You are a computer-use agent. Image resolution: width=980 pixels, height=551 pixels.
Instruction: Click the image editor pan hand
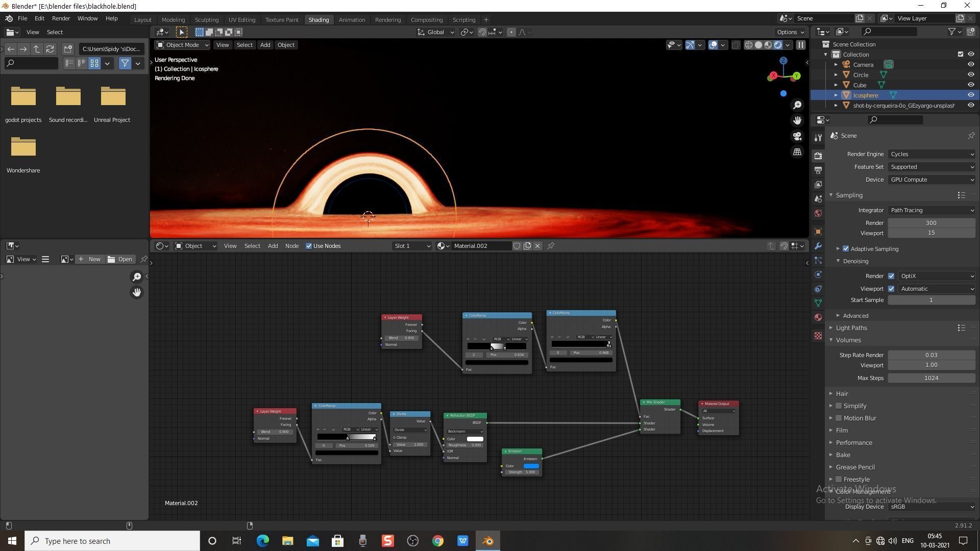(137, 292)
